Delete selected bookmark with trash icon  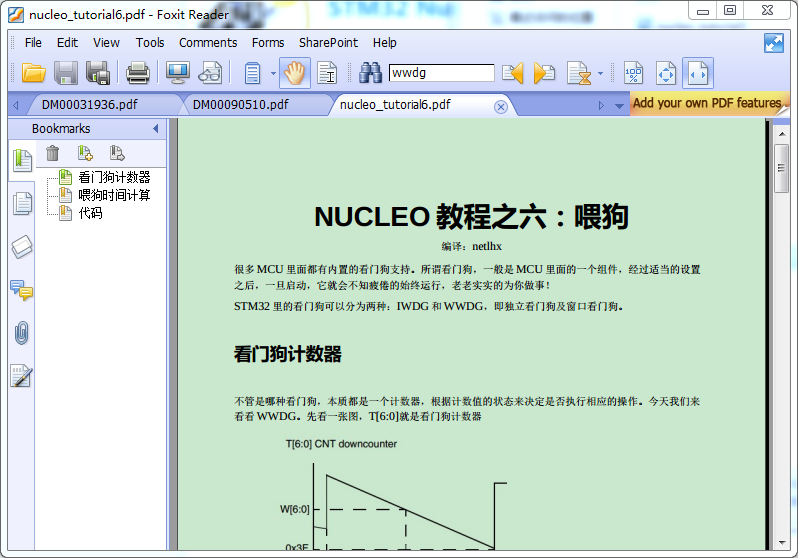[x=52, y=153]
